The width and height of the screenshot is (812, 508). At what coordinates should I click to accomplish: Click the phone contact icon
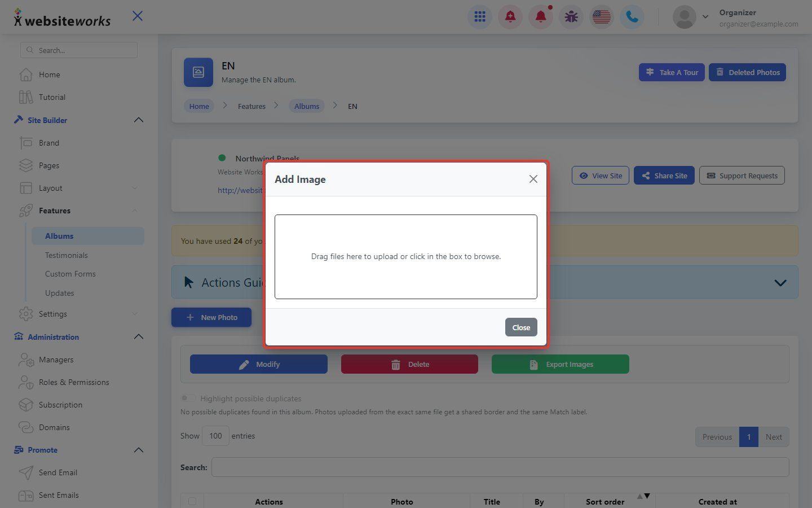(x=632, y=17)
